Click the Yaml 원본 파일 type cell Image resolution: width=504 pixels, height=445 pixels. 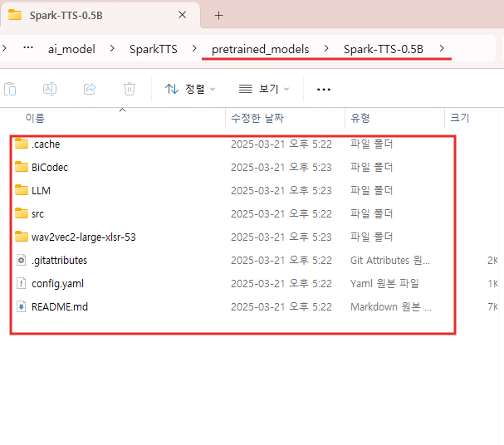[x=384, y=284]
